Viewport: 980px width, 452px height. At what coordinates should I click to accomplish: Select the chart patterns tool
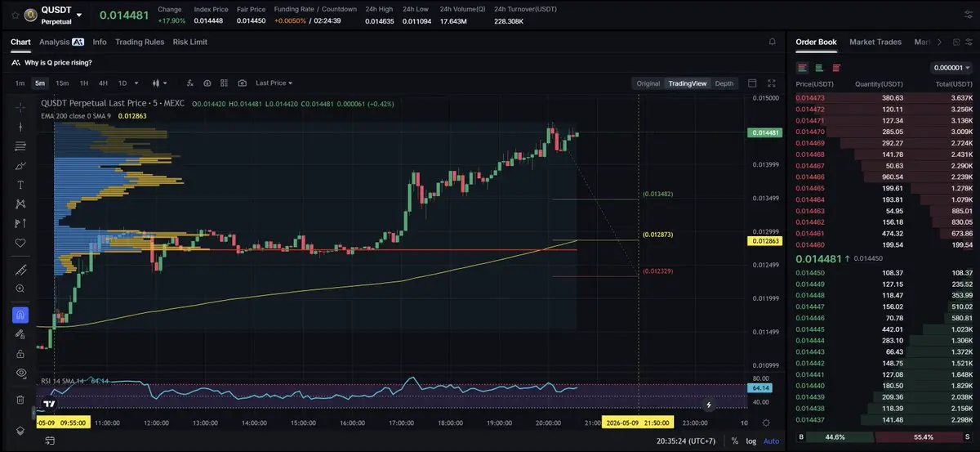20,204
